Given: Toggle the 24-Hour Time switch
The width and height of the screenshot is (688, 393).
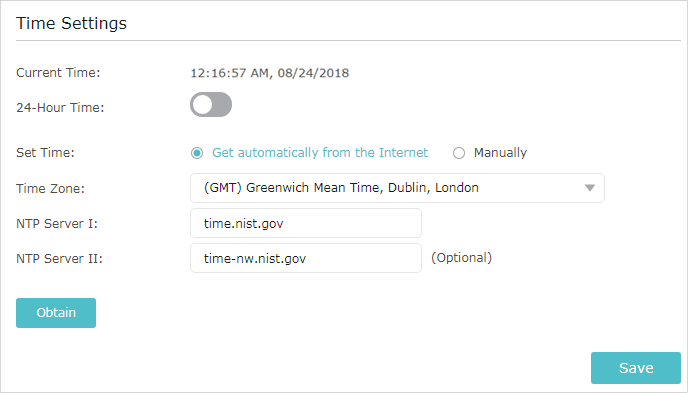Looking at the screenshot, I should [x=211, y=104].
